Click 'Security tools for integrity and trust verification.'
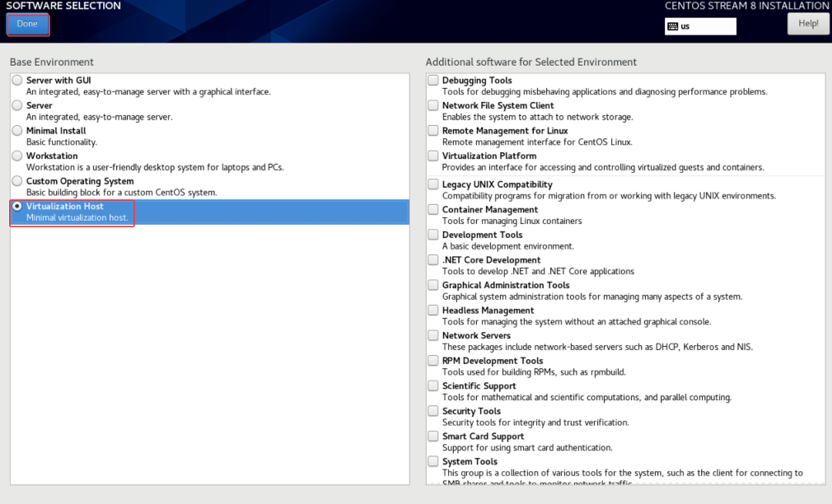The image size is (832, 504). (535, 422)
